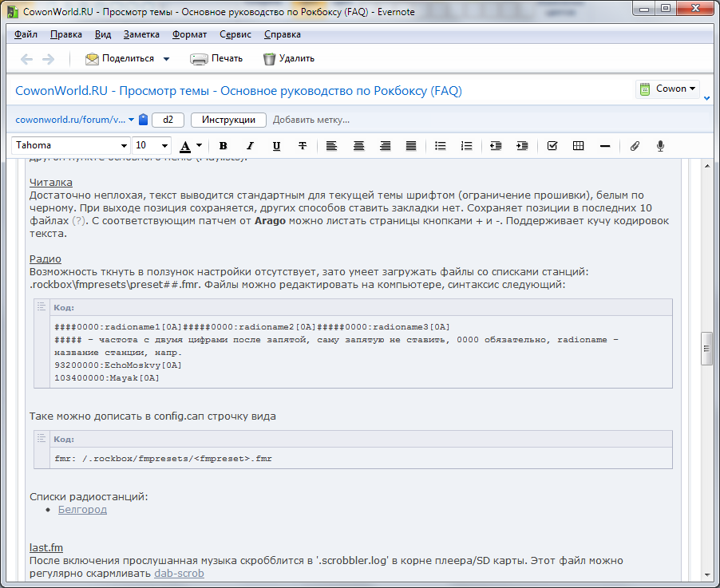Go back with the left arrow
This screenshot has height=588, width=720.
(x=26, y=59)
